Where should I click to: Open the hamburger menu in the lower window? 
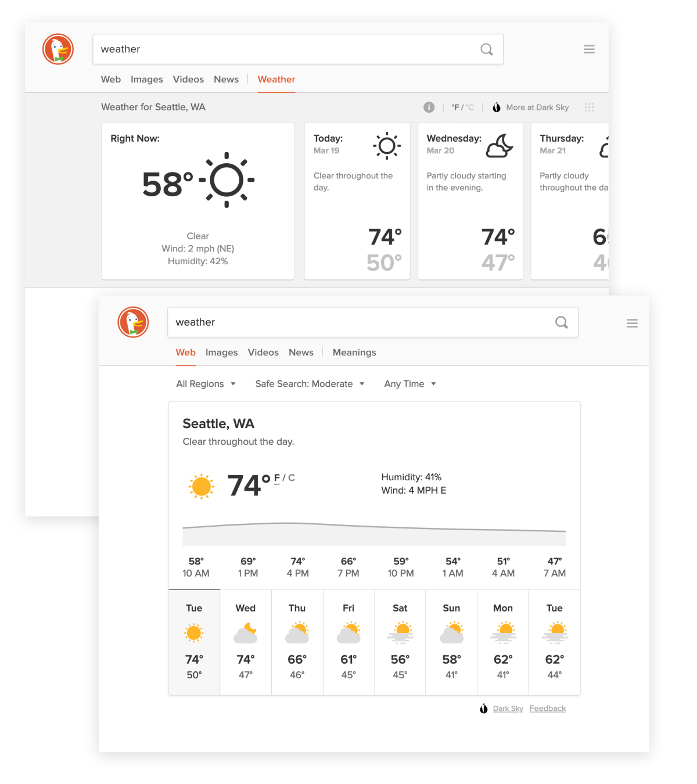632,323
